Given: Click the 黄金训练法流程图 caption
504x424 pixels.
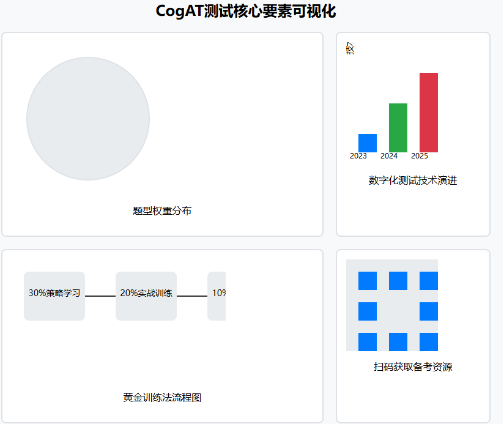Looking at the screenshot, I should pos(163,396).
